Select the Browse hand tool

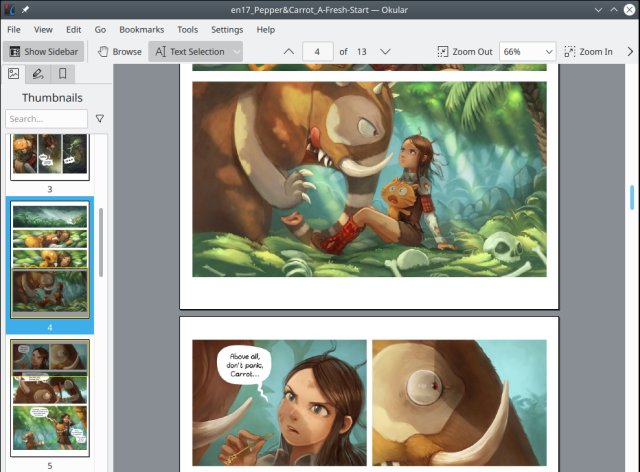point(120,52)
